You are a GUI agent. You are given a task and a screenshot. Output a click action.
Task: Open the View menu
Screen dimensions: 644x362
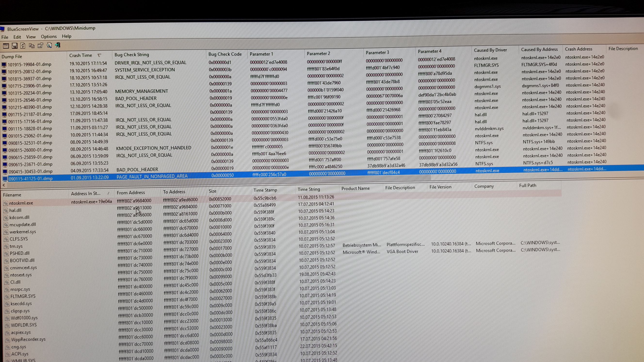[x=31, y=37]
